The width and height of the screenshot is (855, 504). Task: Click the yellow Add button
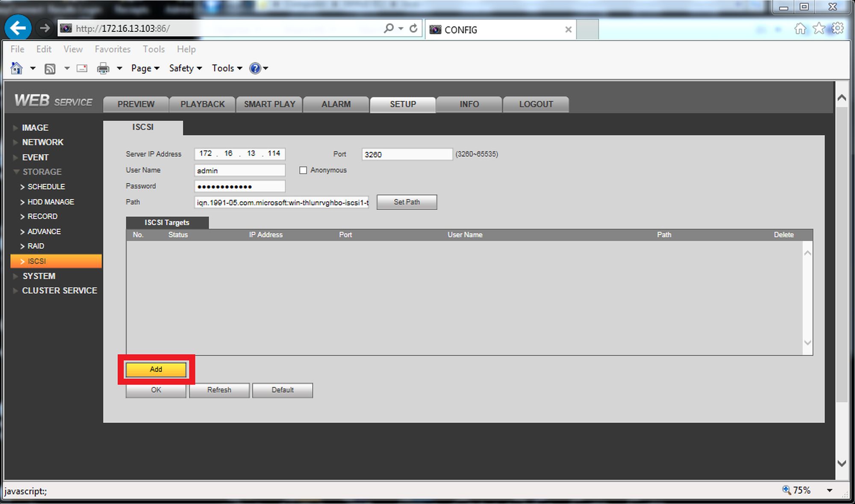tap(156, 369)
